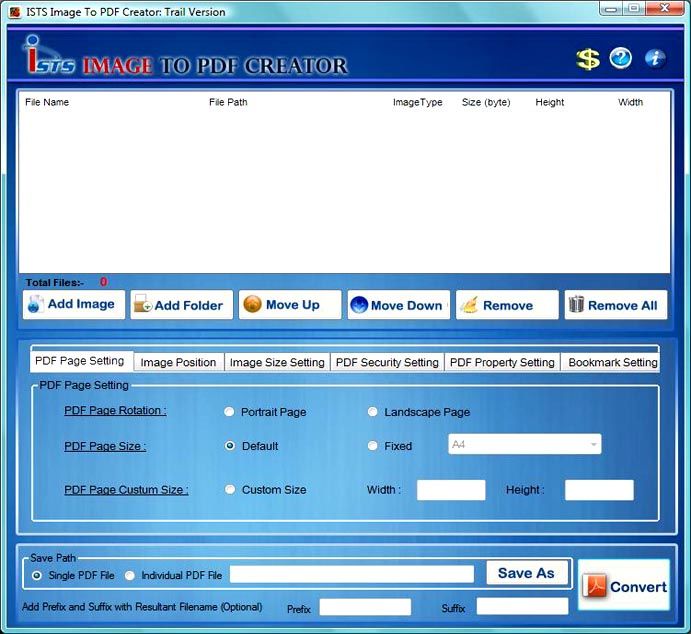Select Fixed page size option
The image size is (691, 634).
373,446
